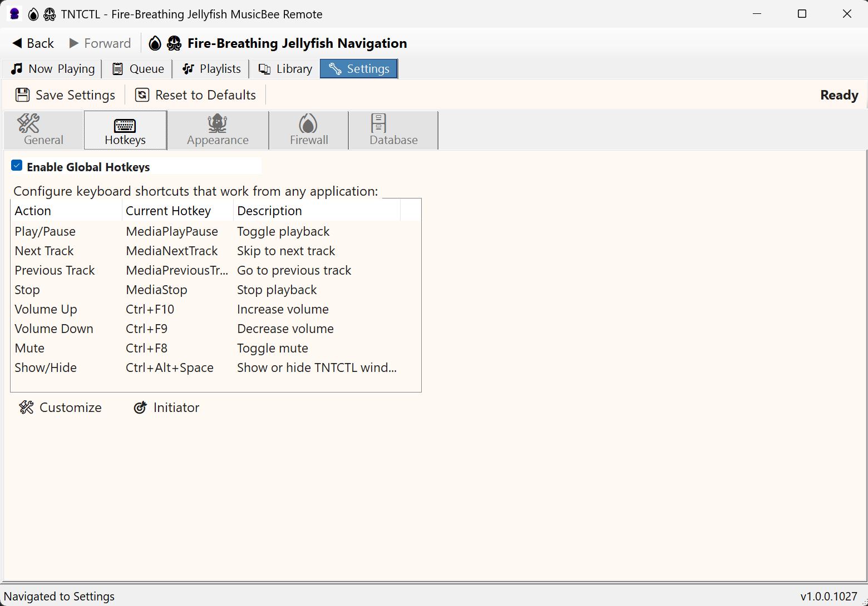Click the Initiator dart icon

point(140,408)
